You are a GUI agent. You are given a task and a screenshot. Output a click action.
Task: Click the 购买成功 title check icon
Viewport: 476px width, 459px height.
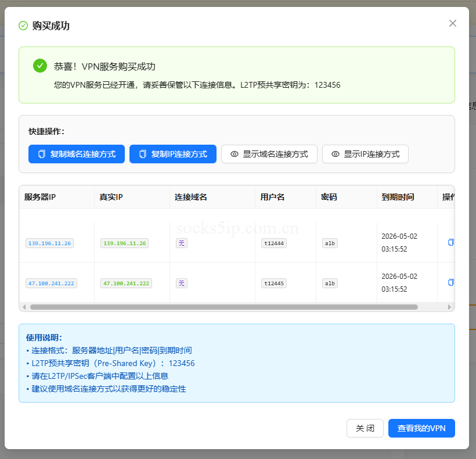click(23, 26)
